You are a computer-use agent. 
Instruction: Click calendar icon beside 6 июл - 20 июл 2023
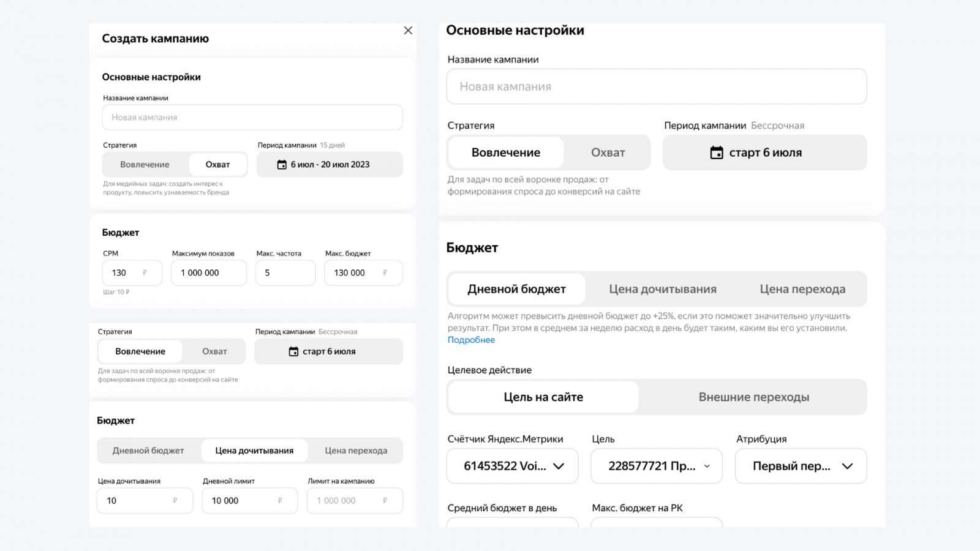click(x=282, y=165)
